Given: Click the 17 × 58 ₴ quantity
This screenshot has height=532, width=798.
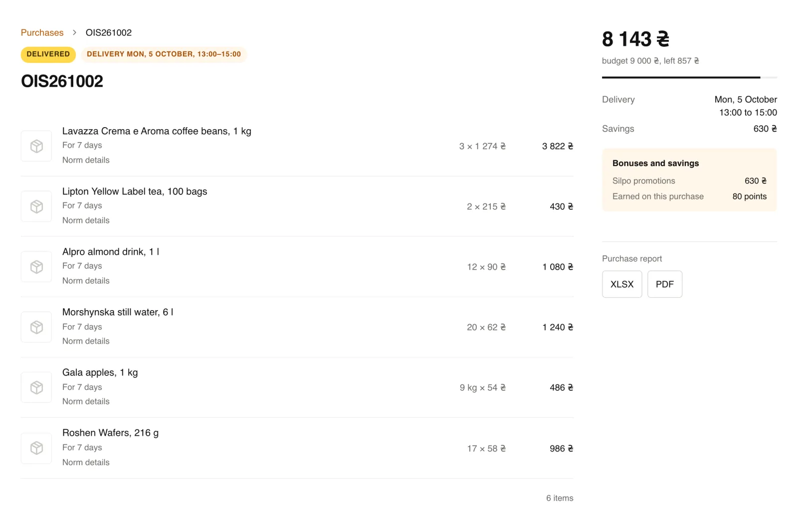Looking at the screenshot, I should (486, 448).
